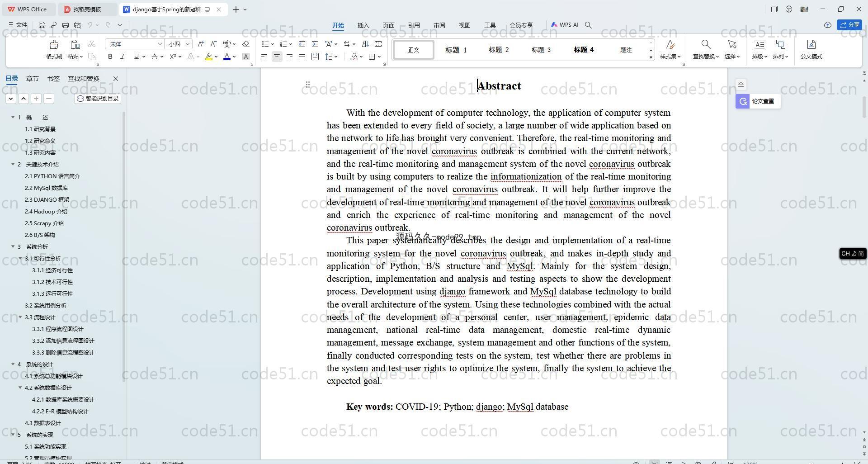The width and height of the screenshot is (868, 464).
Task: Click the paragraph drag handle beside Abstract
Action: click(x=307, y=85)
